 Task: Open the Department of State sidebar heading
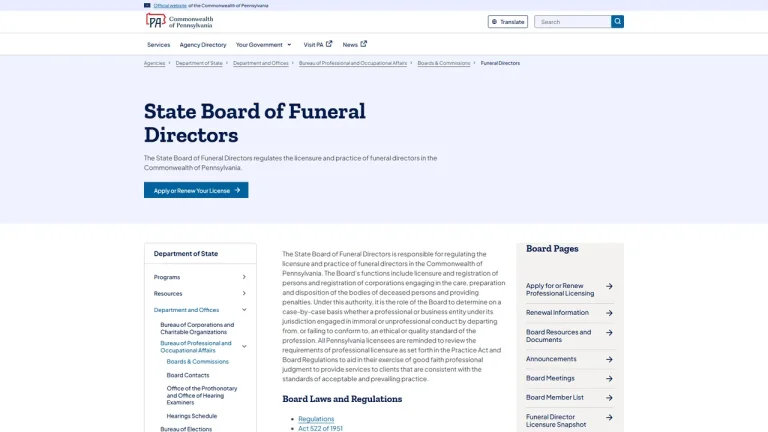point(186,254)
